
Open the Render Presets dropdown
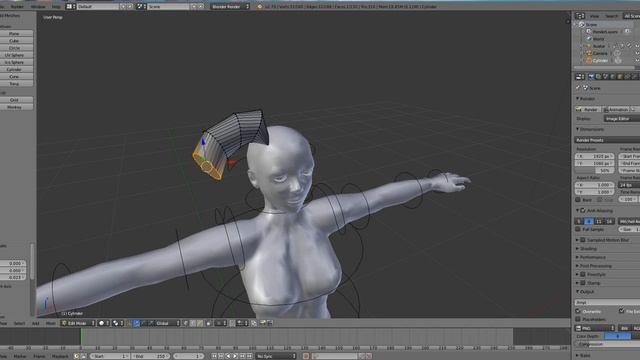click(x=607, y=140)
